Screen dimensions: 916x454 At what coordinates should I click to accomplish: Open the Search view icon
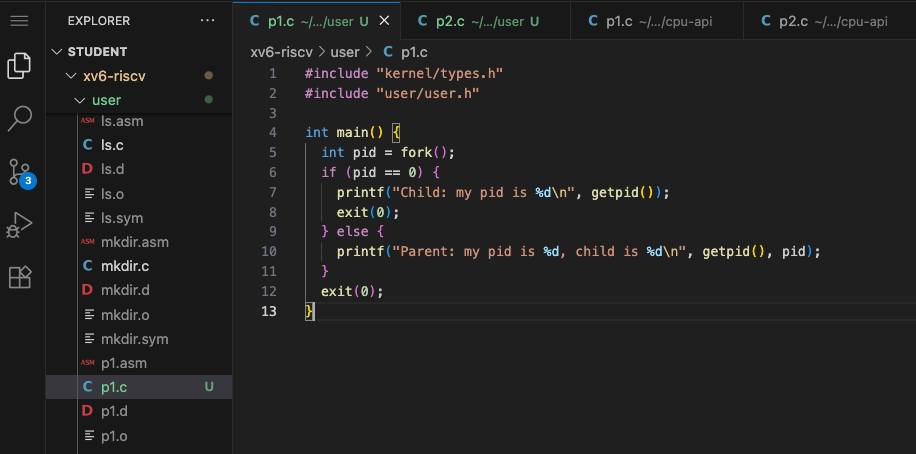coord(19,119)
